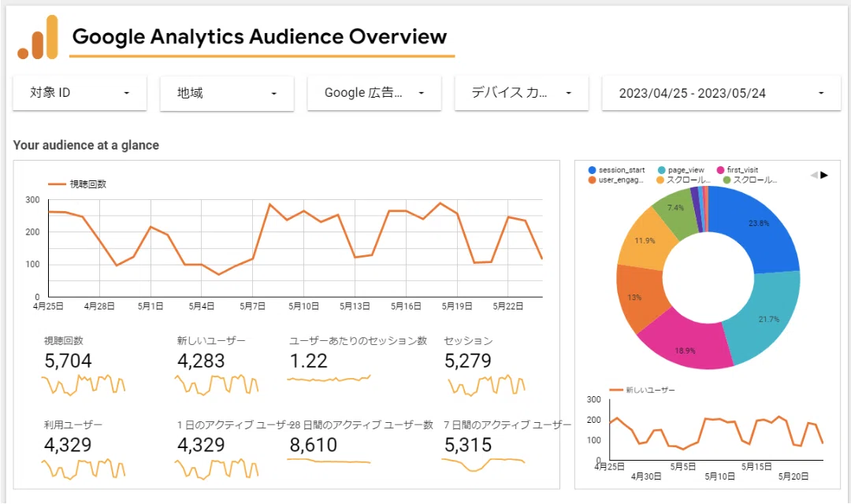851x504 pixels.
Task: Click the Google Analytics Audience Overview title
Action: 259,36
